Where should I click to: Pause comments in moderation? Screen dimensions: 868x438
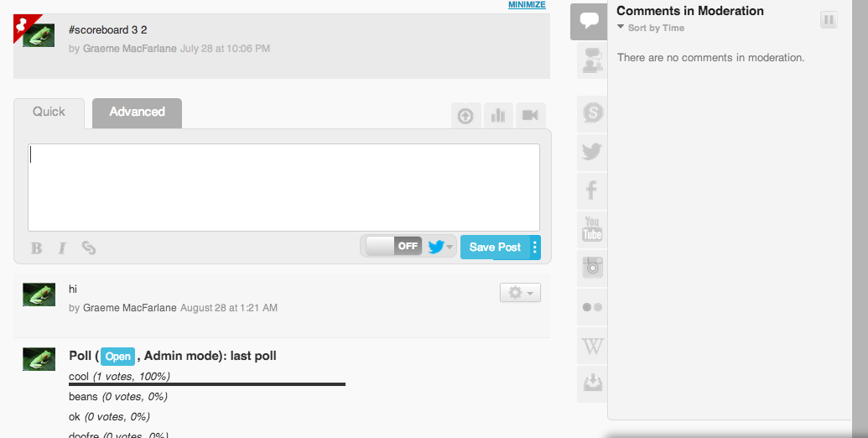click(828, 20)
